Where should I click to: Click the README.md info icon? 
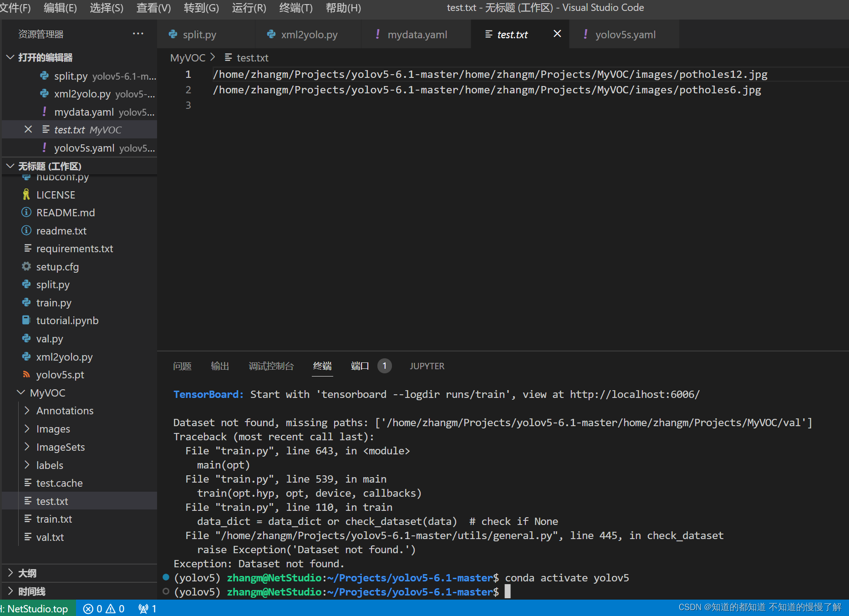tap(26, 212)
